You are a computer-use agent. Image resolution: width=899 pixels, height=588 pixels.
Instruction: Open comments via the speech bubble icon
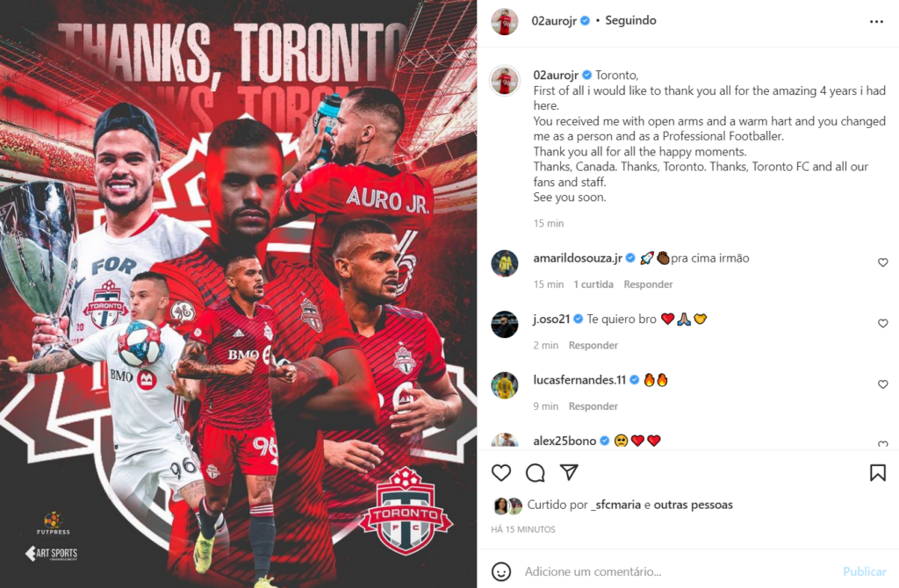click(536, 473)
